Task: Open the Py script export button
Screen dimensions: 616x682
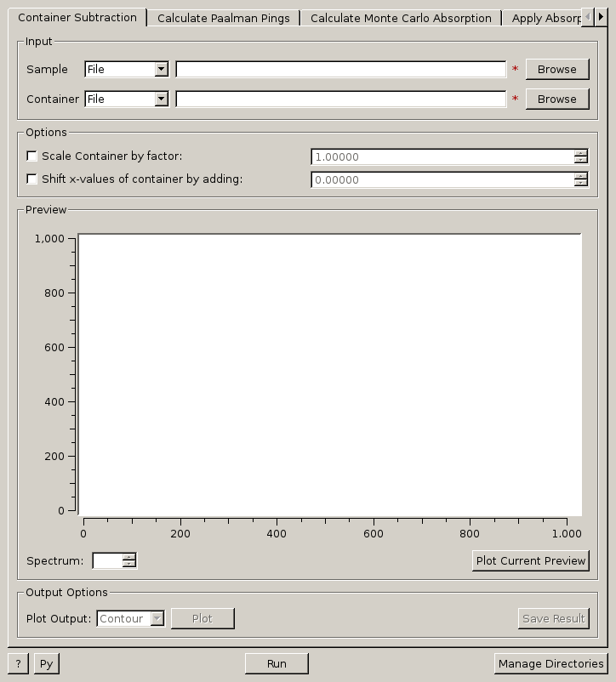Action: point(46,663)
